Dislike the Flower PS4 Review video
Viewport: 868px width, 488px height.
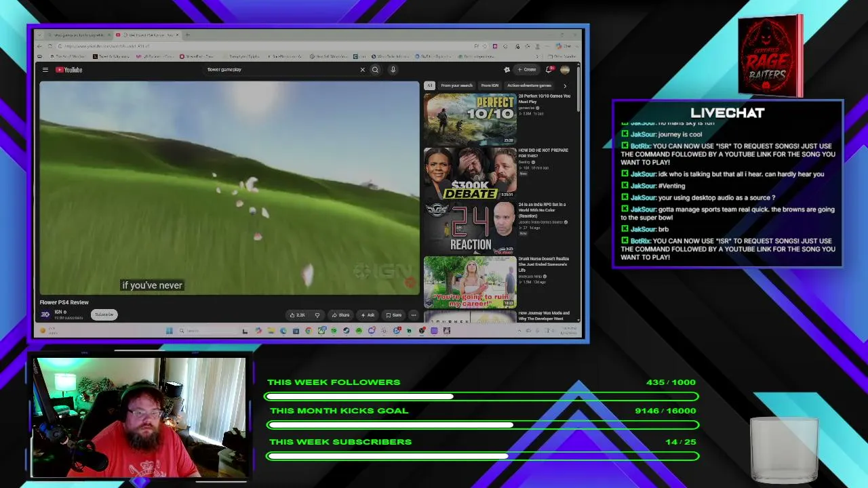pyautogui.click(x=317, y=315)
